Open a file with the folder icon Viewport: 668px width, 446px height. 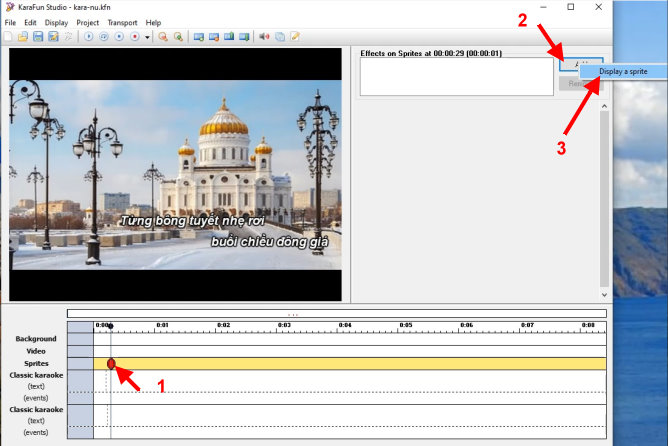pos(23,37)
